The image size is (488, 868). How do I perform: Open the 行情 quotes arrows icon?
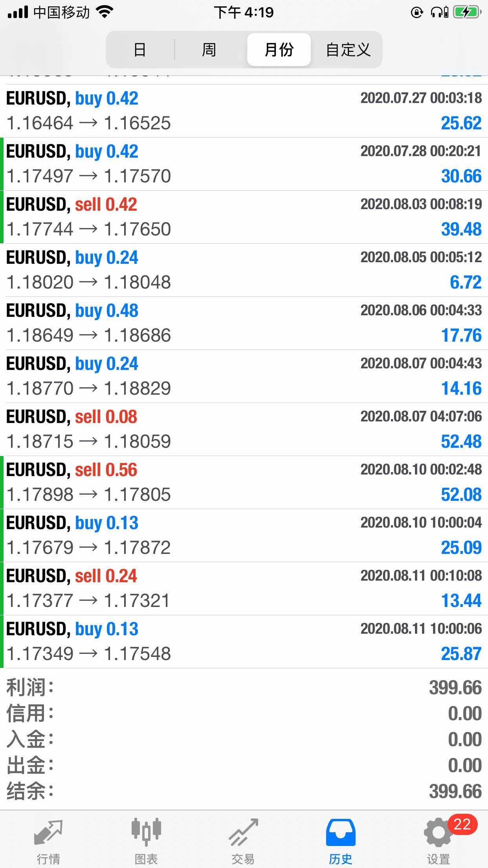click(48, 833)
